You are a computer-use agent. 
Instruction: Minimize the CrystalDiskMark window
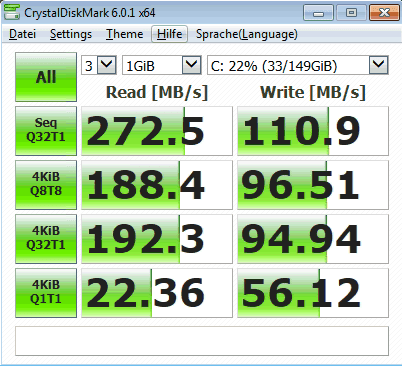[x=318, y=13]
